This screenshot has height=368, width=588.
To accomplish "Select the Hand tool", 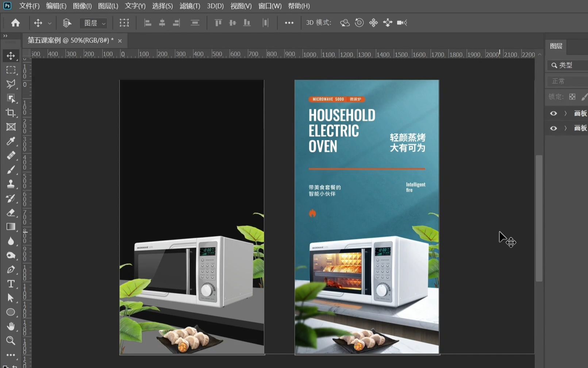I will pos(11,326).
